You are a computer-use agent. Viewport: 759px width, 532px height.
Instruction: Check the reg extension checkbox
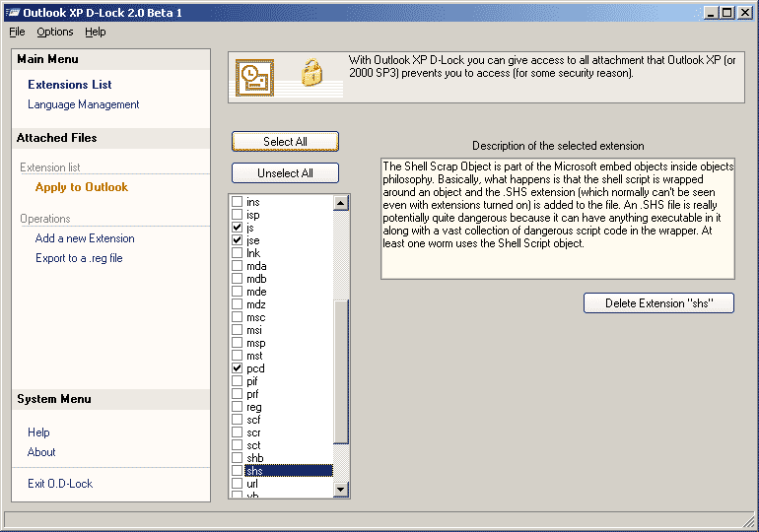pyautogui.click(x=237, y=407)
